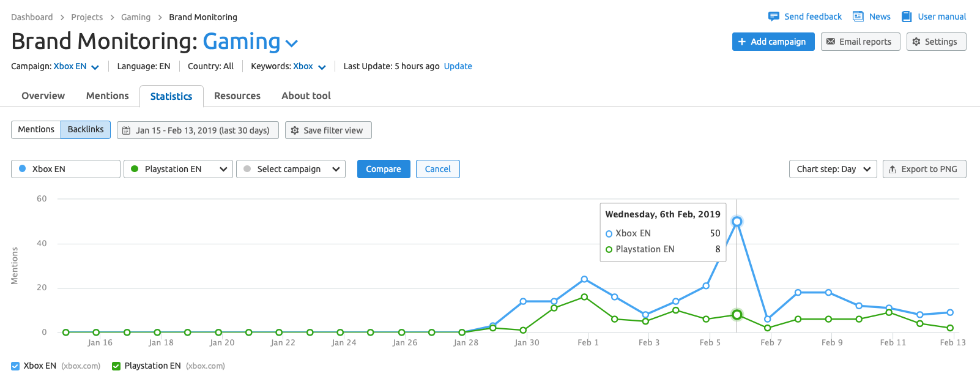The image size is (980, 387).
Task: Open the Resources tab
Action: coord(237,96)
